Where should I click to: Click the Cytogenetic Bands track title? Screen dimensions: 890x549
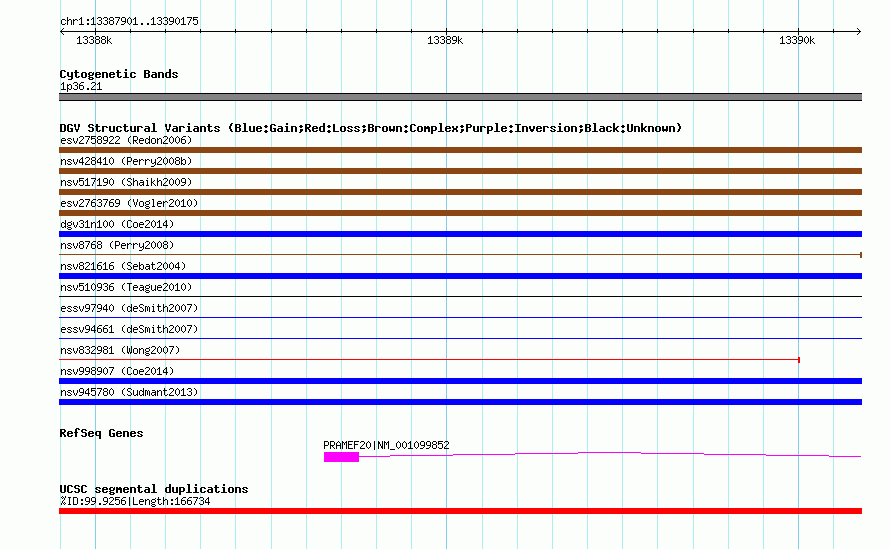(x=119, y=74)
